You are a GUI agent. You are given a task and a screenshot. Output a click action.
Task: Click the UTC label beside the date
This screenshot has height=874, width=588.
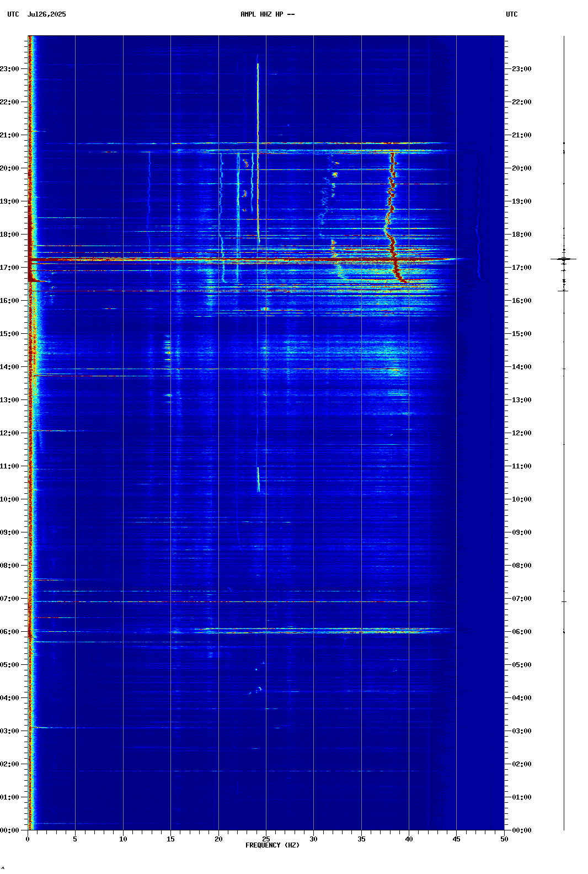tap(13, 14)
